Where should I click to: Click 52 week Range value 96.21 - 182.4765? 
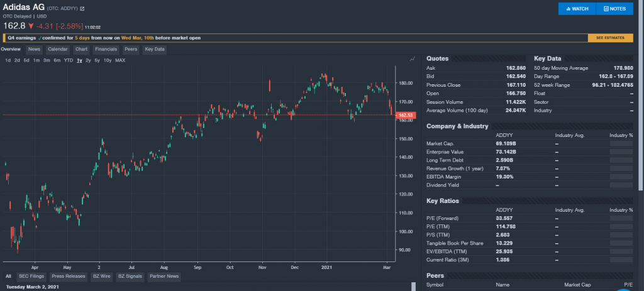pos(613,85)
